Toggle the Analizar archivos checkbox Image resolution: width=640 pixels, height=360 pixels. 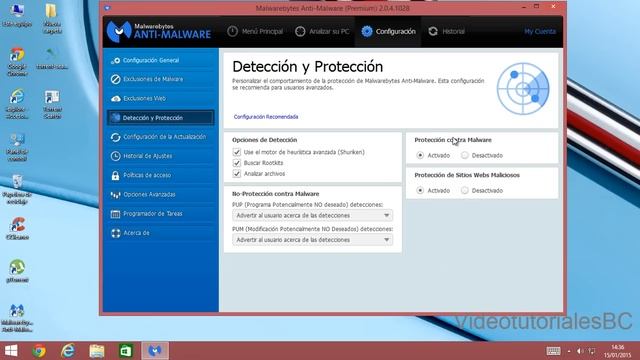pos(237,173)
